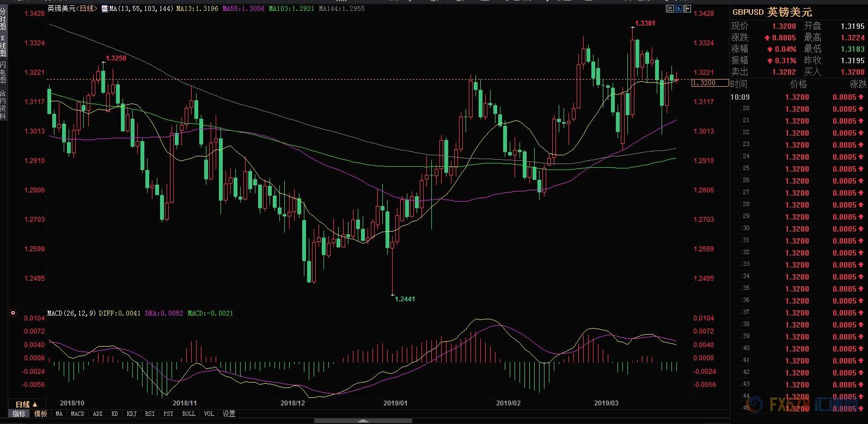Click the third chart layout icon with right arrow
The image size is (868, 424).
pos(687,9)
